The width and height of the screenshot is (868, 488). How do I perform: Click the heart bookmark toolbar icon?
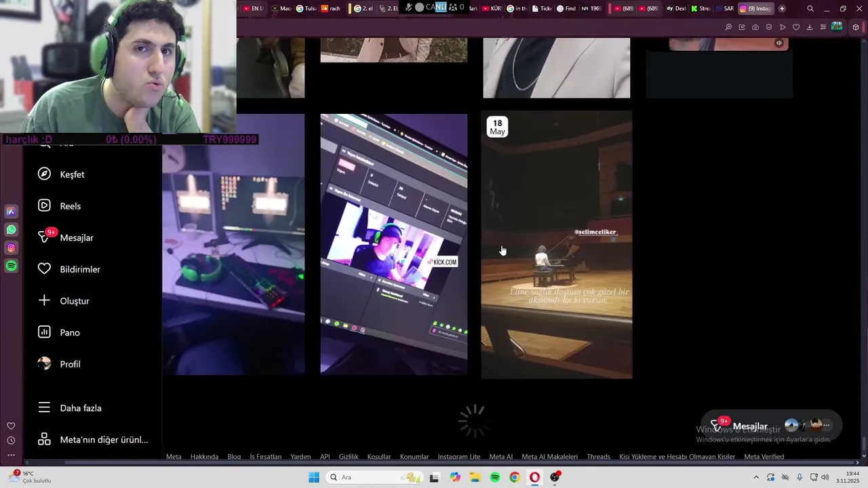coord(796,27)
